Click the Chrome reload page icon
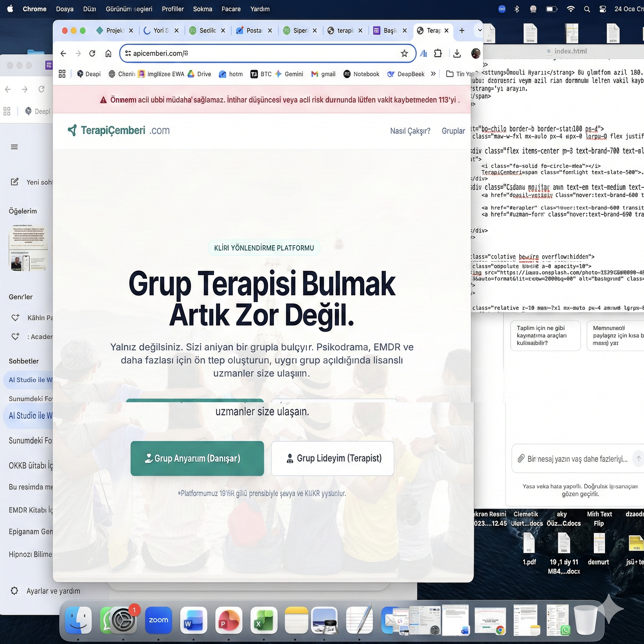This screenshot has height=644, width=644. tap(92, 53)
